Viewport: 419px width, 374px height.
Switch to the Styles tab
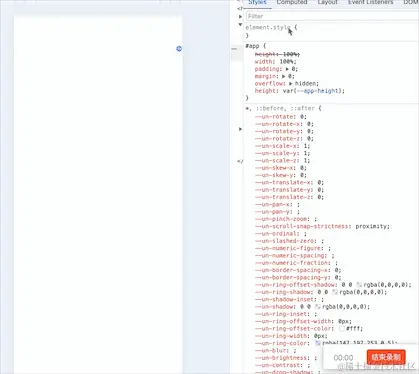(x=257, y=2)
